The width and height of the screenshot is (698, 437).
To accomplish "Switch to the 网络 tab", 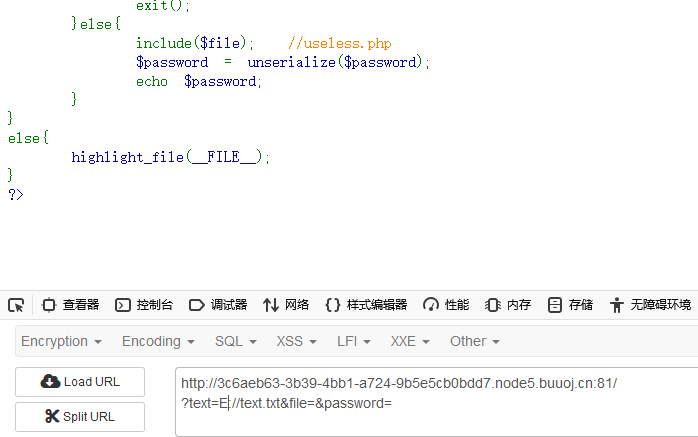I will point(286,305).
